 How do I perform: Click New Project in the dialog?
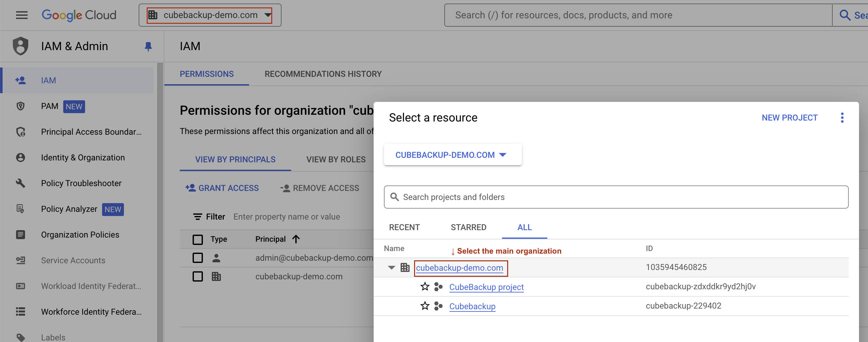point(789,118)
